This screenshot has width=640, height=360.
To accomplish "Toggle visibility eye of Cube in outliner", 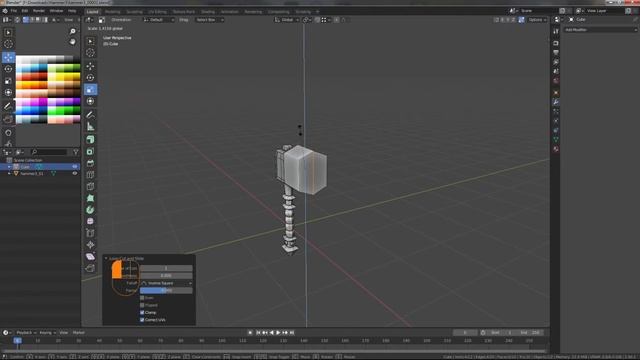I will pyautogui.click(x=75, y=167).
